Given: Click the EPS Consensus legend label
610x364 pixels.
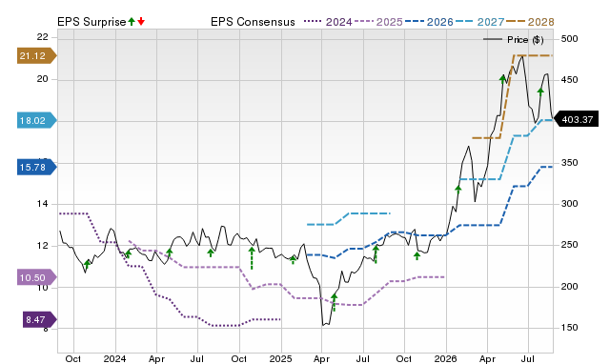Looking at the screenshot, I should tap(253, 22).
